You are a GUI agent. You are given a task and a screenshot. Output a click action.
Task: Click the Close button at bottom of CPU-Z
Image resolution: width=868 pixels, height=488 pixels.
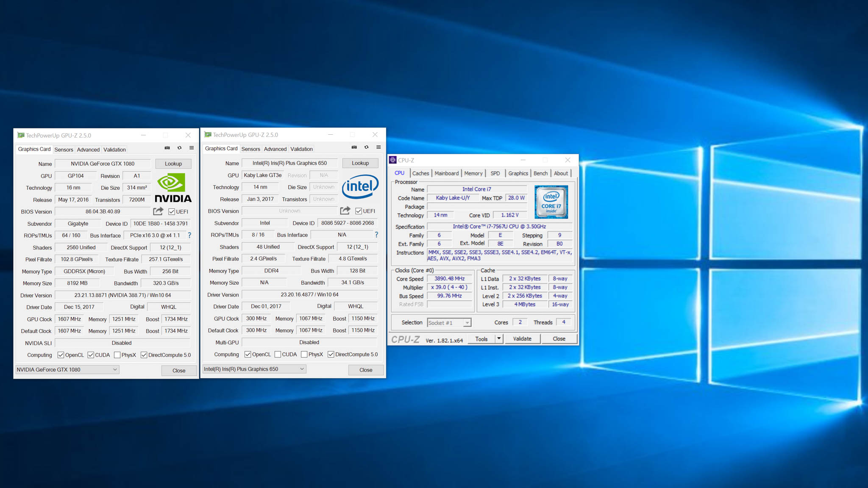[559, 338]
